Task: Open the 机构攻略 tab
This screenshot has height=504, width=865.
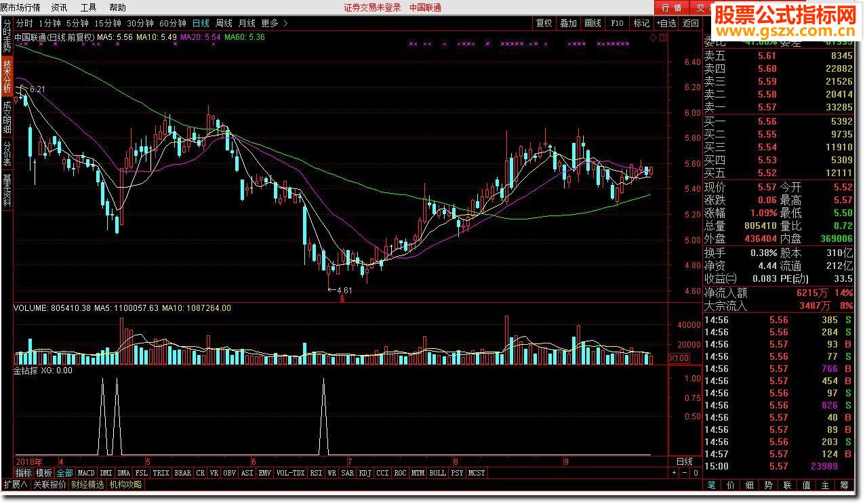Action: (126, 484)
